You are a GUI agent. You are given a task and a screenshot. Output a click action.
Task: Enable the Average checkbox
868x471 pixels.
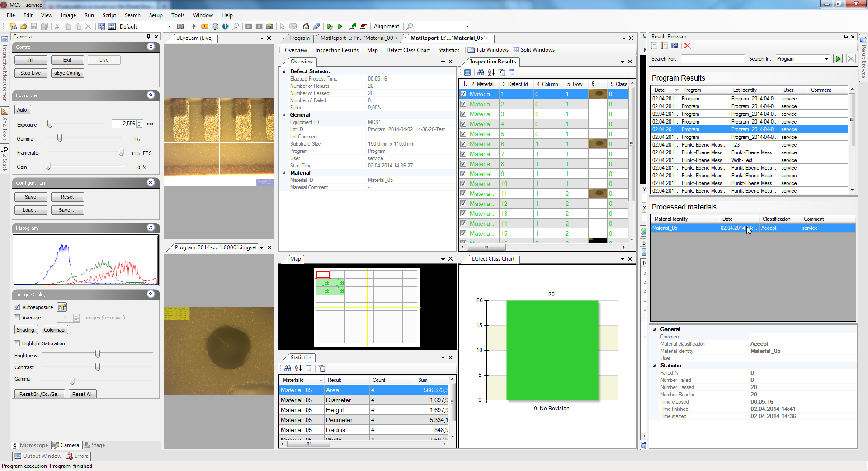click(17, 318)
